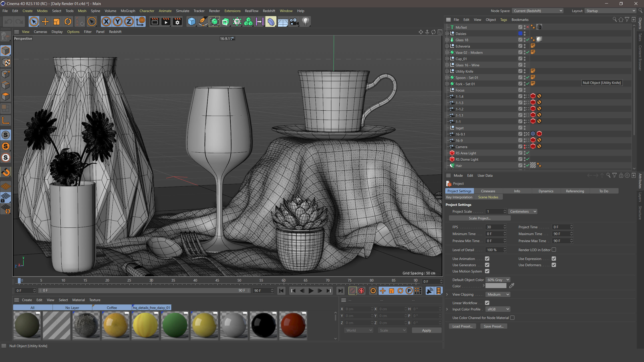Open the Layout dropdown showing Startup

pyautogui.click(x=610, y=11)
